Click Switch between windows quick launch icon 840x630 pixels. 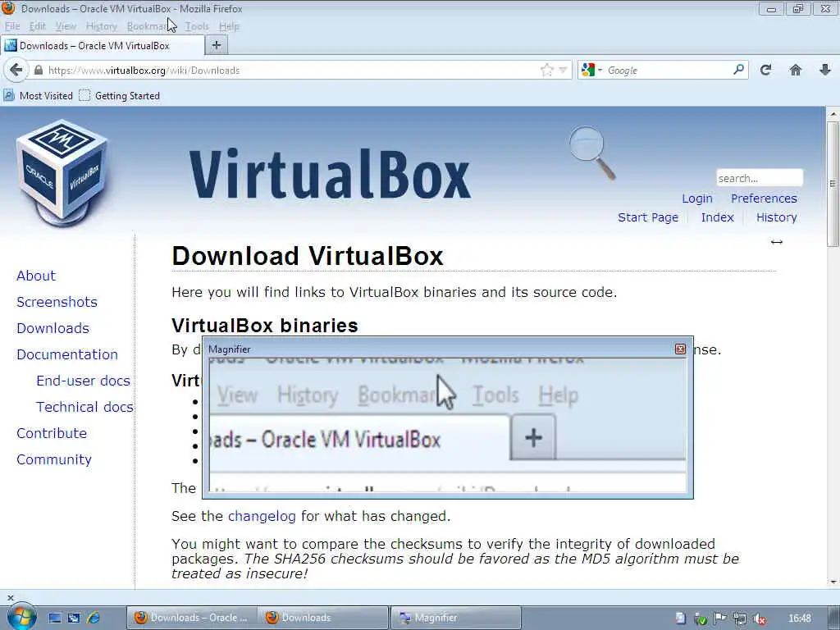tap(74, 618)
